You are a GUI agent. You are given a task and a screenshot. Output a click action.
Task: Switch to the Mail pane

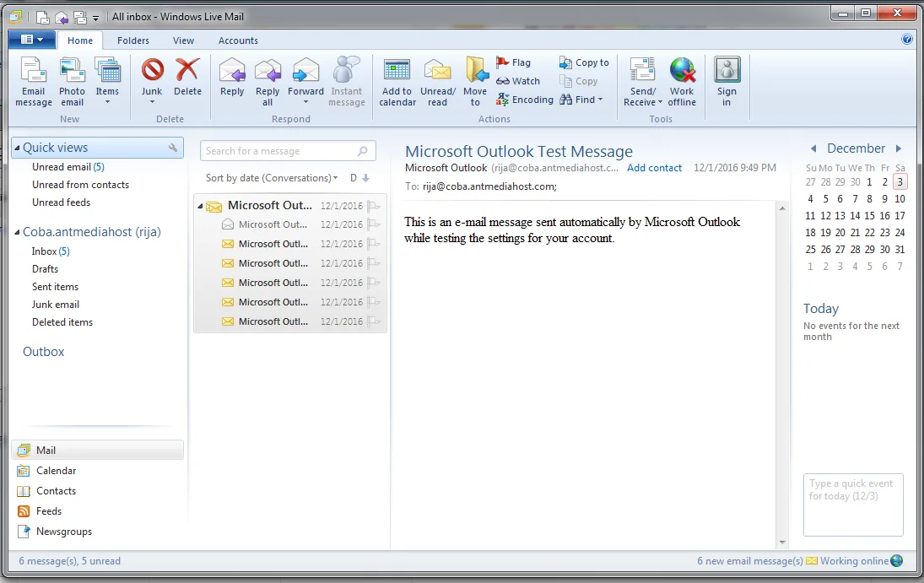click(x=97, y=451)
